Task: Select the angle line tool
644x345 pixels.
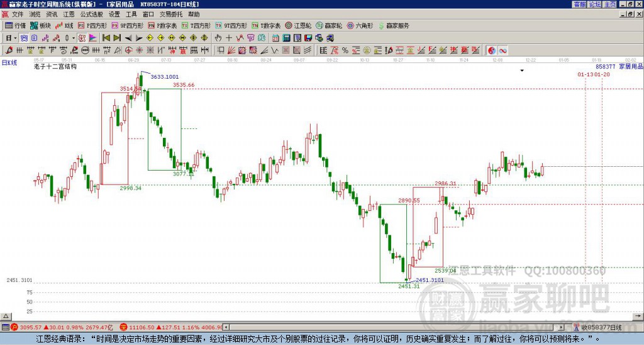Action: coord(264,50)
